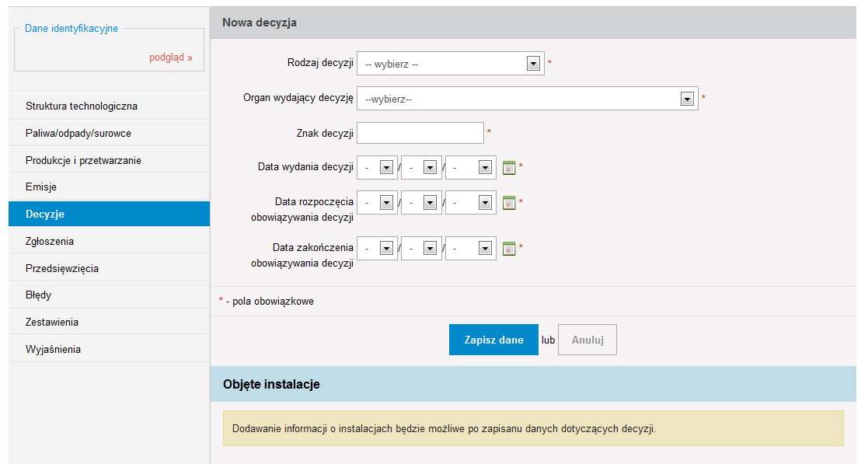The height and width of the screenshot is (464, 868).
Task: Follow the podgląd » link
Action: pos(170,58)
